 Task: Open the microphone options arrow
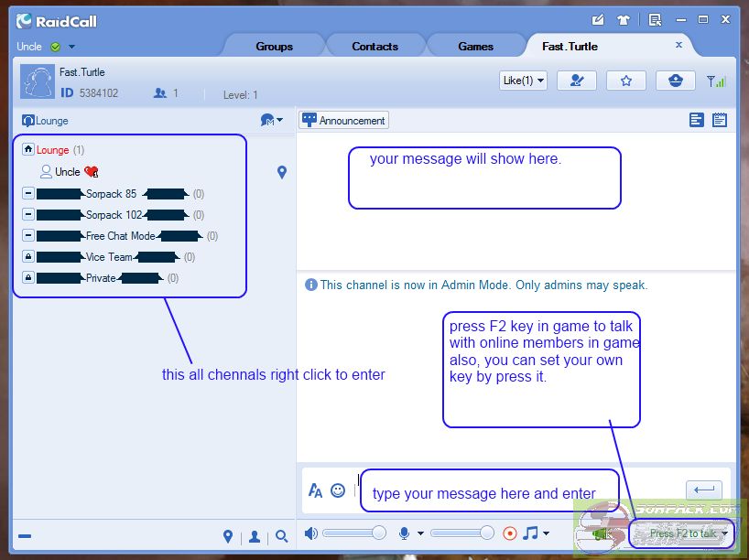click(420, 533)
